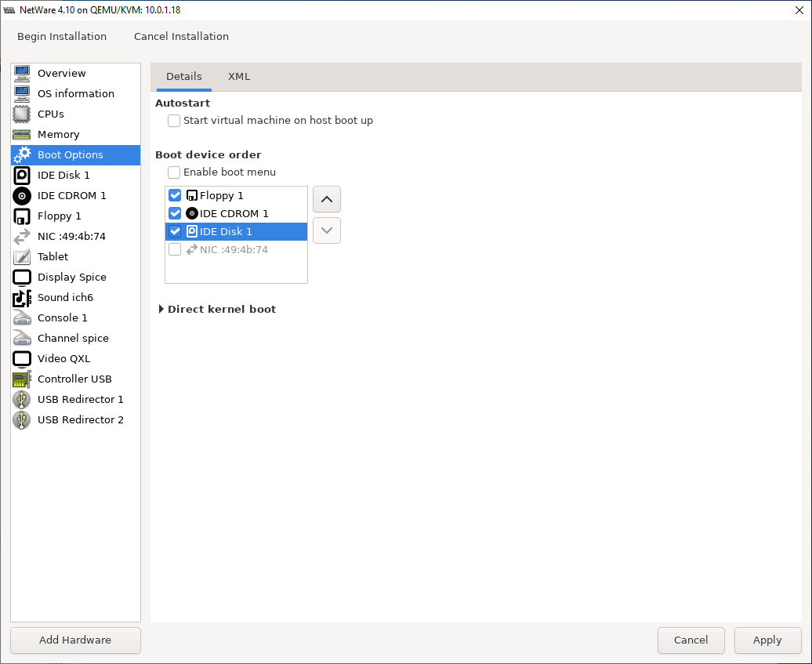Uncheck IDE Disk 1 boot checkbox
Image resolution: width=812 pixels, height=664 pixels.
click(175, 231)
